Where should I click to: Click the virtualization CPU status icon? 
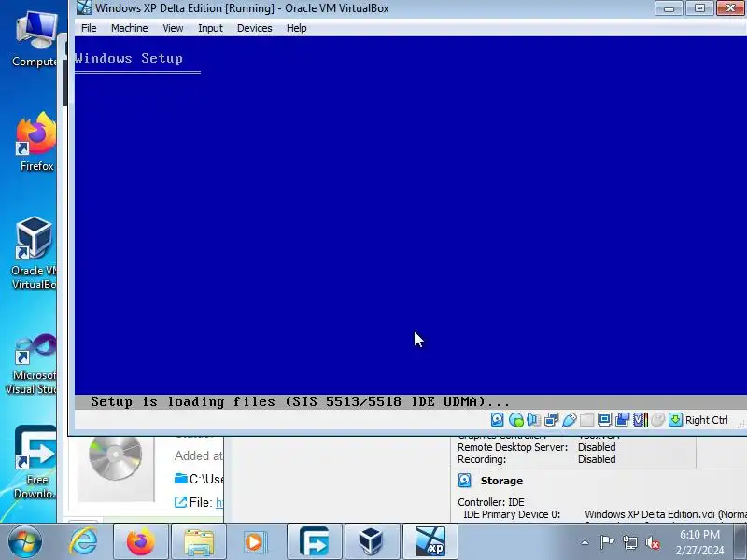click(x=640, y=419)
